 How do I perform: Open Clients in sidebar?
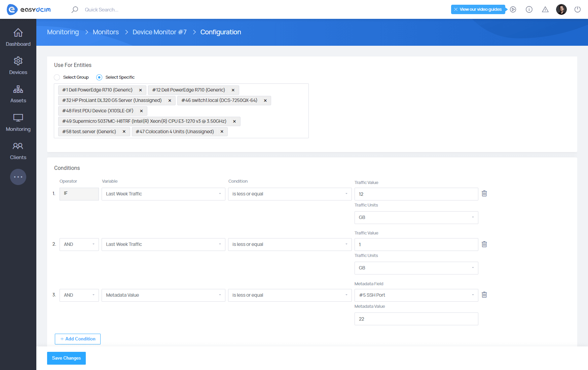pos(18,151)
